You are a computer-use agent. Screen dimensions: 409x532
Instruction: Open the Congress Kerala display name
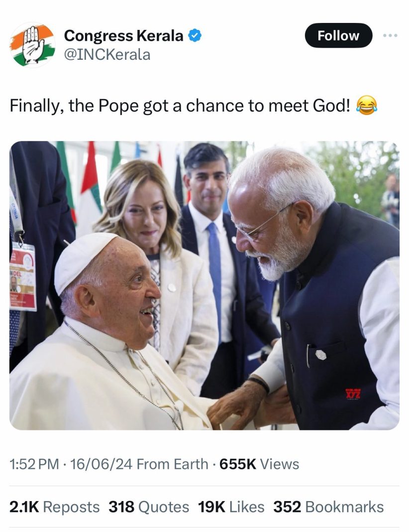coord(123,36)
